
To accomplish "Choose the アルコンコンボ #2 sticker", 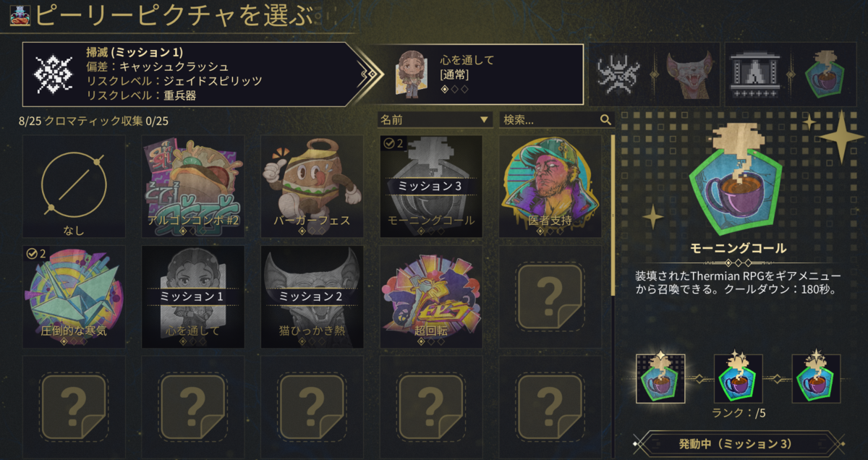I will 192,187.
